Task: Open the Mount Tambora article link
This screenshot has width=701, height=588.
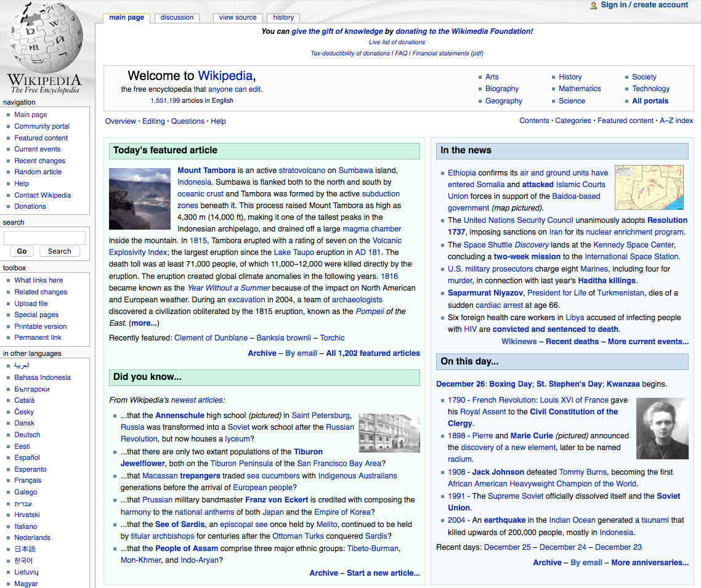Action: coord(206,170)
